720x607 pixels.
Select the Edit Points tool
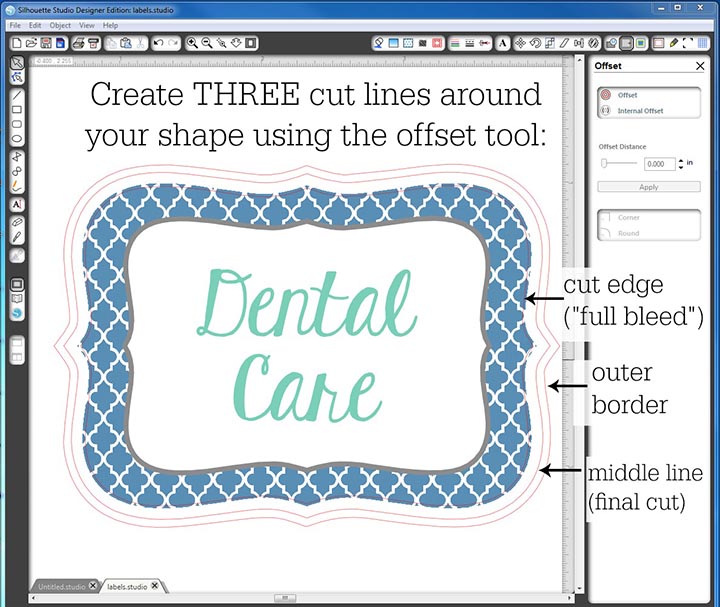tap(17, 77)
